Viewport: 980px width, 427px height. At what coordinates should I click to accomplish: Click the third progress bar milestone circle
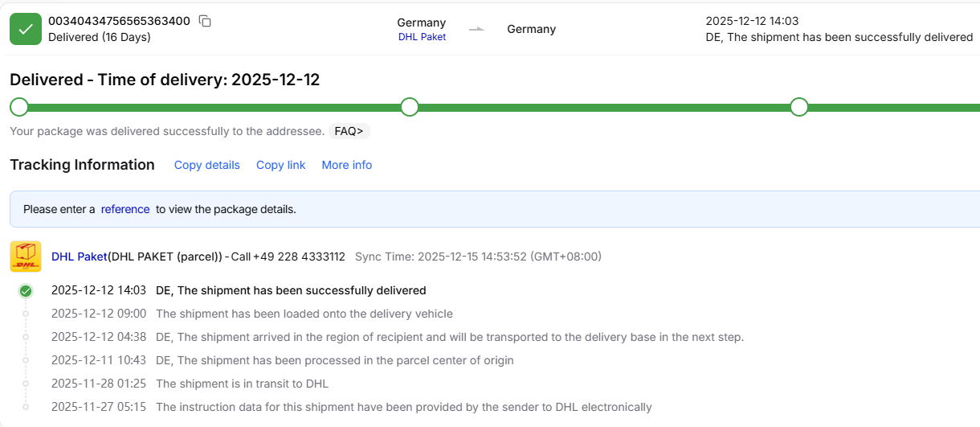(798, 107)
